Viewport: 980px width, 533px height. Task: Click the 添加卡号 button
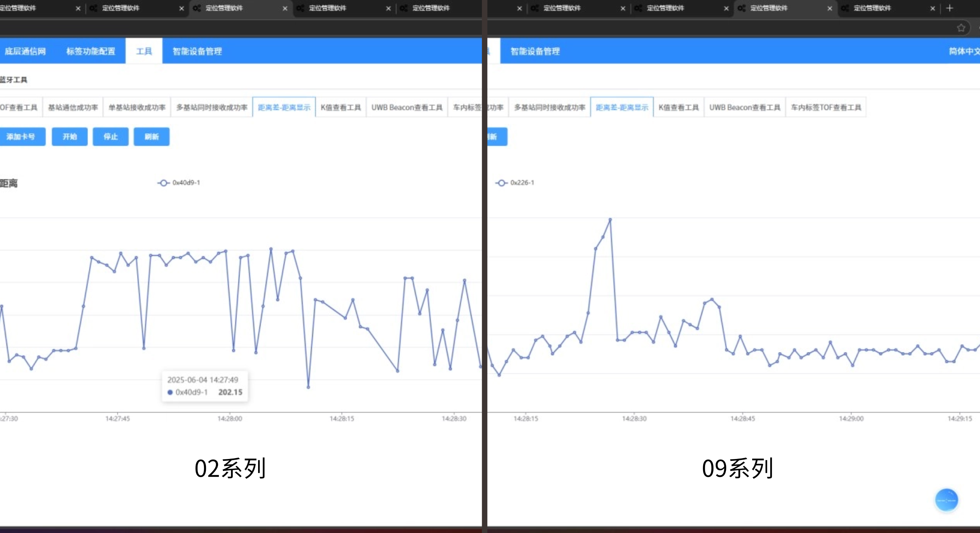click(21, 137)
